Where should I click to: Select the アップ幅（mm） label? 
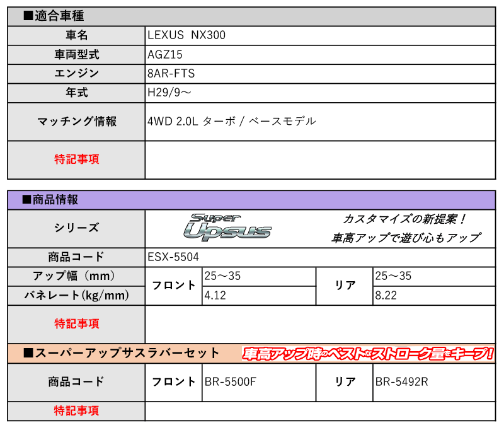(x=76, y=276)
